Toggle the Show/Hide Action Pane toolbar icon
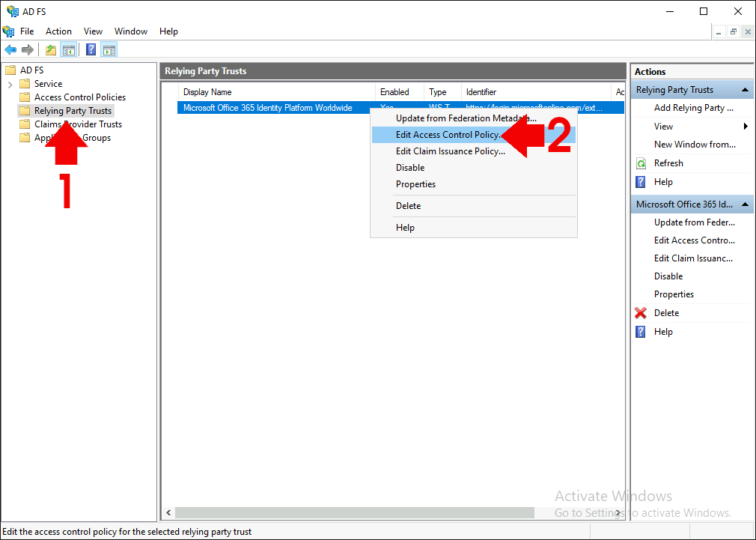This screenshot has width=756, height=540. tap(109, 49)
